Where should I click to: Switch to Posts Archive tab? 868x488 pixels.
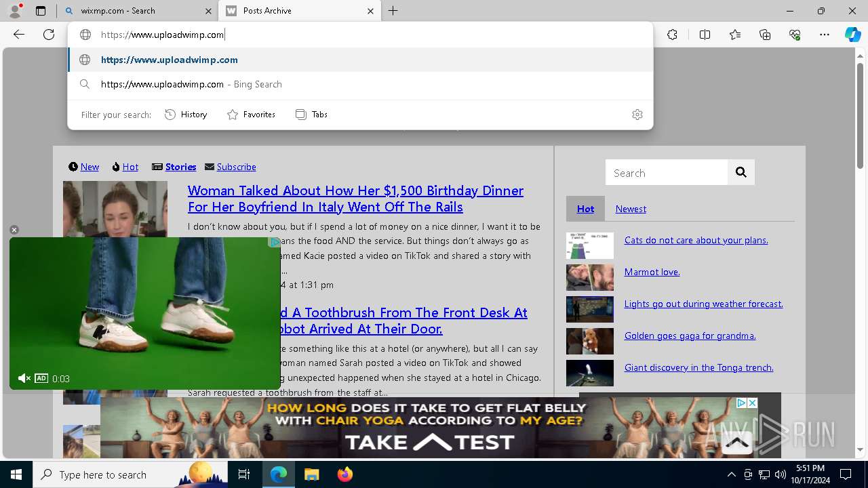(298, 11)
